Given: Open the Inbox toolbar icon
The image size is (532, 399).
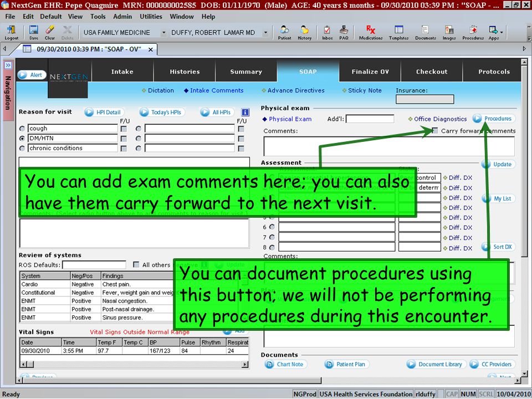Looking at the screenshot, I should tap(327, 33).
